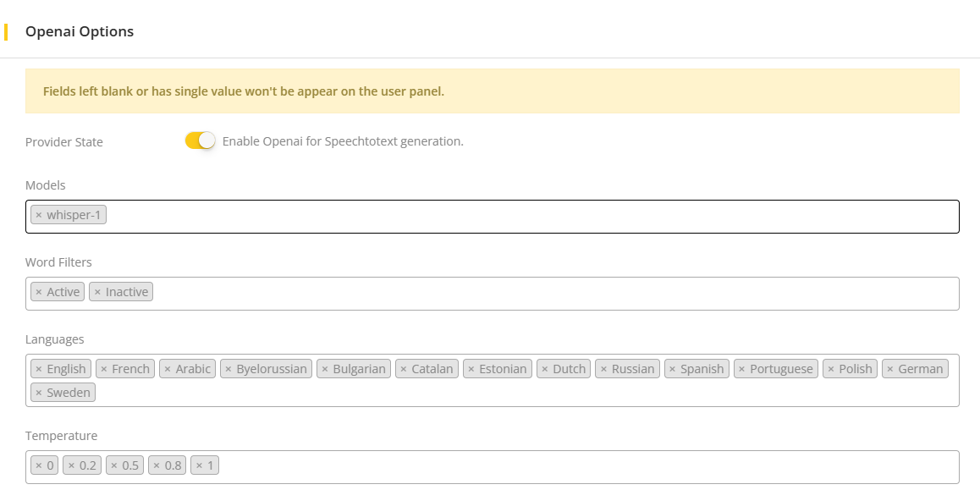Remove the English language tag

[x=39, y=370]
